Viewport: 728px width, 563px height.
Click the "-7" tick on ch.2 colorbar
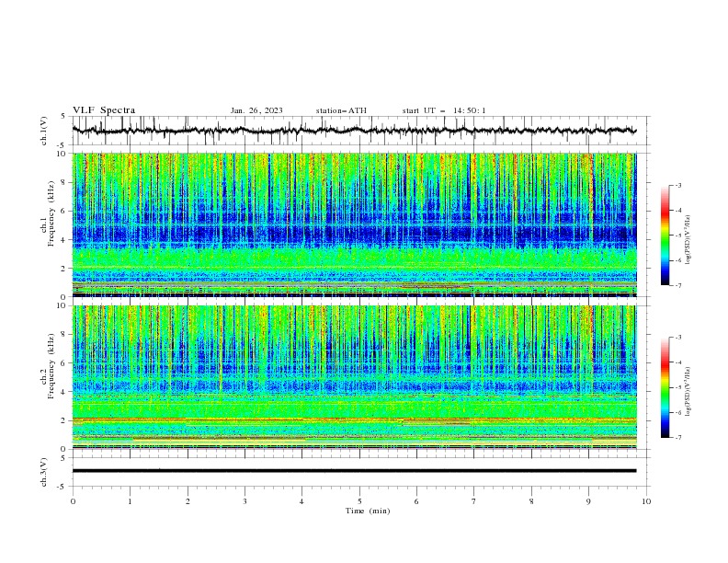[x=678, y=438]
